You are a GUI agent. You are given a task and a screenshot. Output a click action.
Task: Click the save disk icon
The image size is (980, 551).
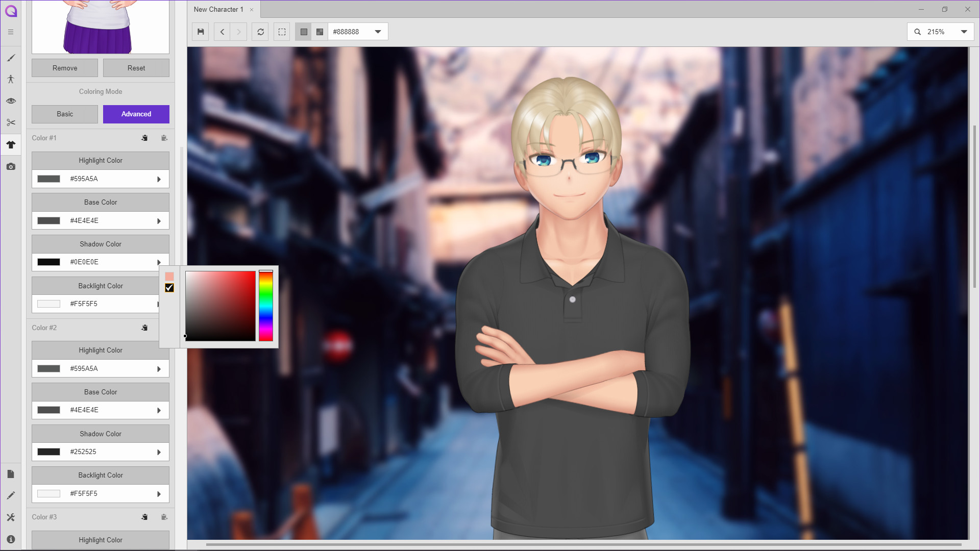[x=201, y=32]
